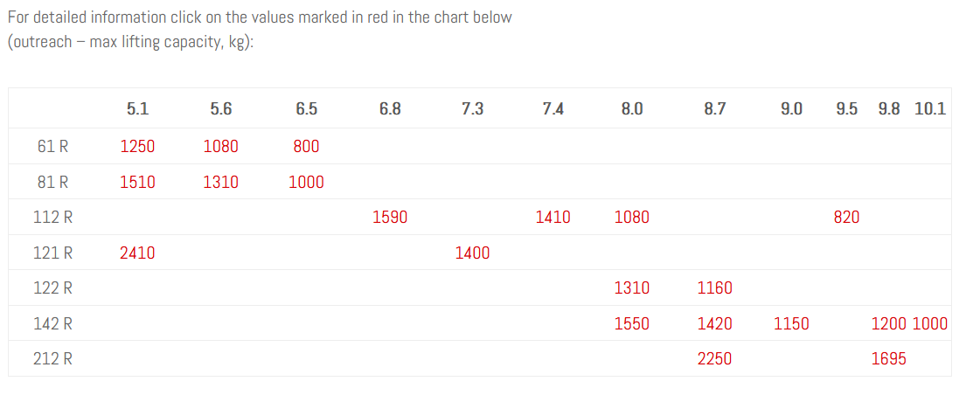
Task: Select the 800 value for 61 R
Action: tap(306, 147)
